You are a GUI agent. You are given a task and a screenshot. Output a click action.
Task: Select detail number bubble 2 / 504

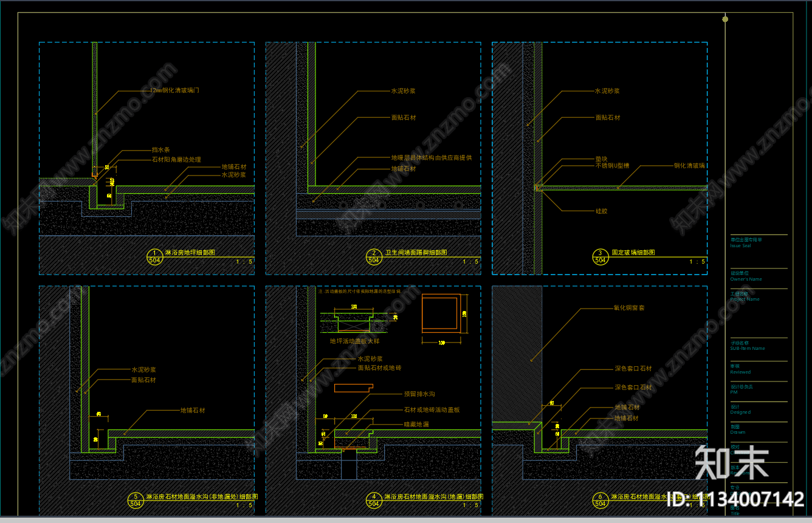(373, 257)
